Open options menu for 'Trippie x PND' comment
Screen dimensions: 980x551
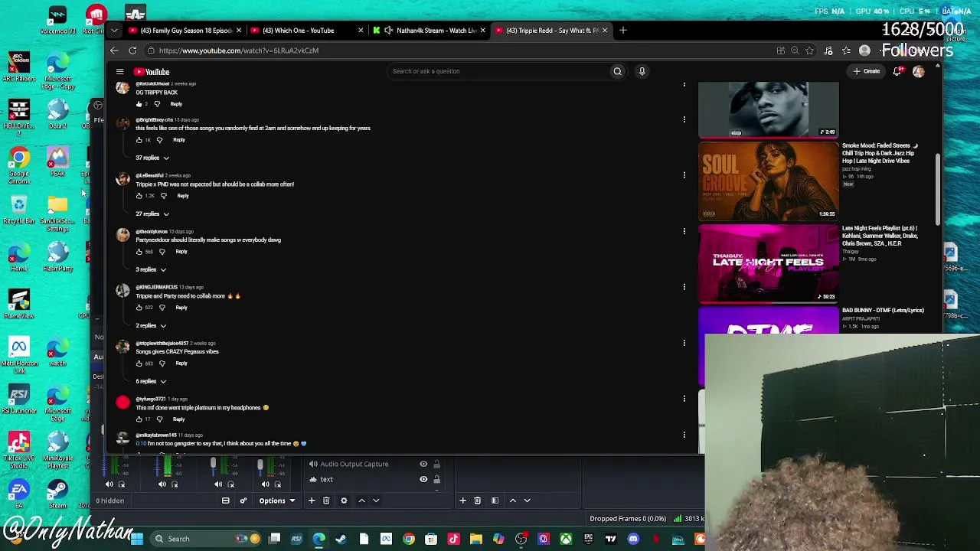tap(684, 175)
